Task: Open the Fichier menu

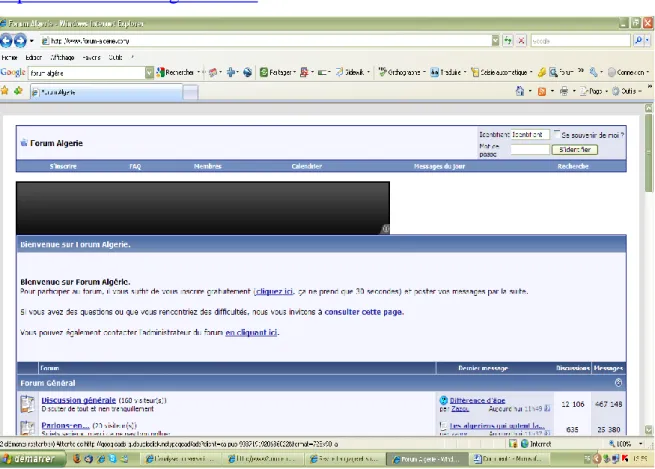Action: pyautogui.click(x=9, y=58)
